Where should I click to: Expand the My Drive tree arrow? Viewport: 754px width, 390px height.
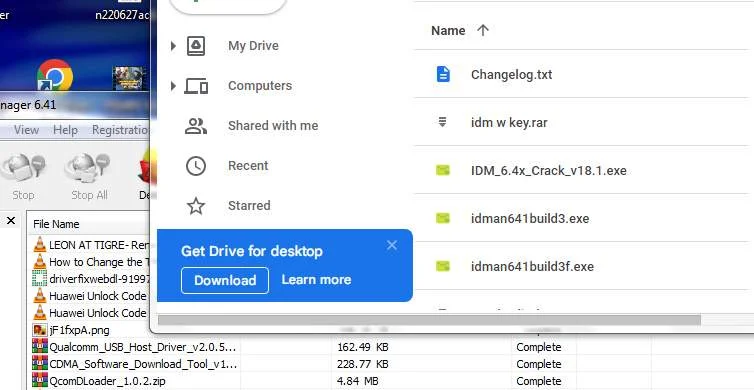[173, 46]
